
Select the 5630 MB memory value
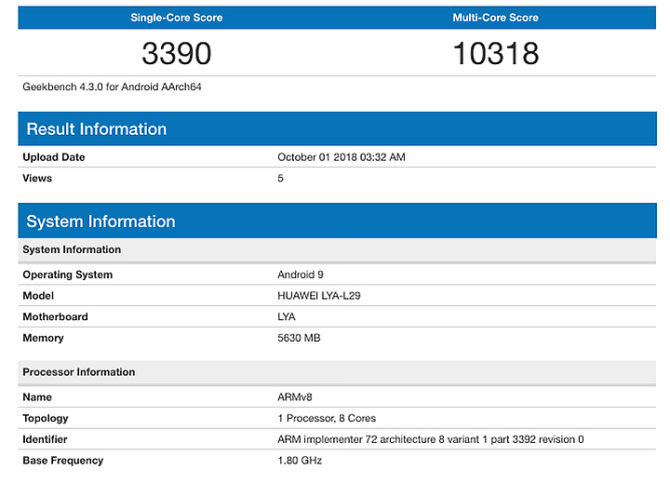coord(299,338)
